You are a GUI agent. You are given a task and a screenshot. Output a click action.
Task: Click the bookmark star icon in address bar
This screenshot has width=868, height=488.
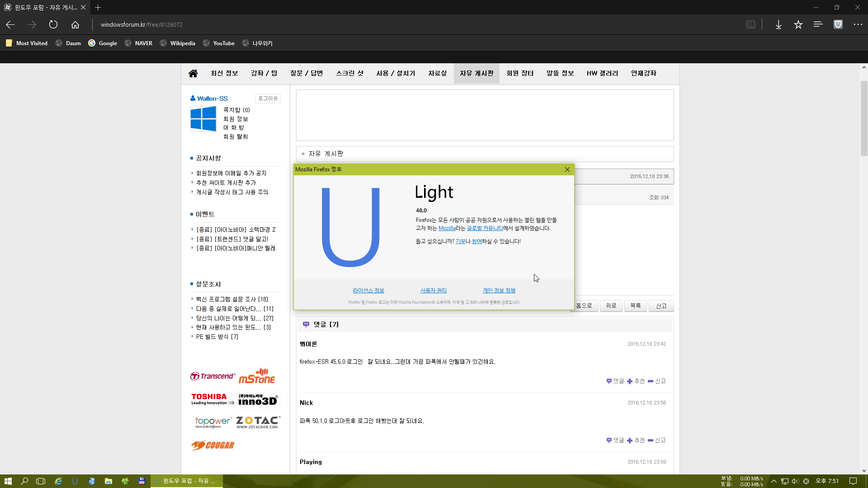pyautogui.click(x=798, y=24)
